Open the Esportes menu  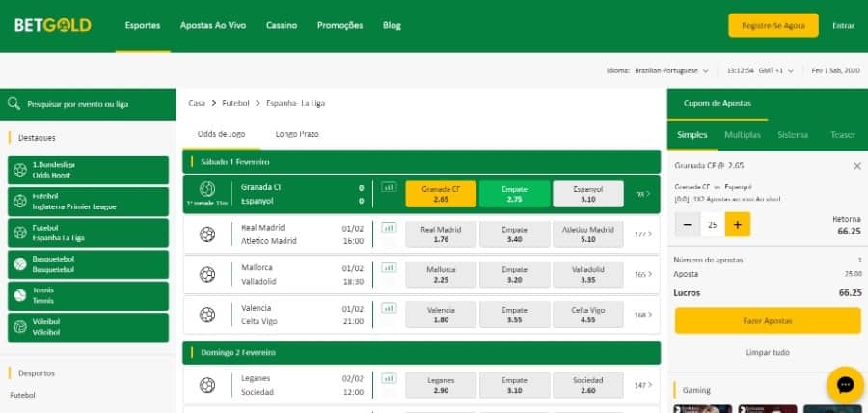(143, 25)
